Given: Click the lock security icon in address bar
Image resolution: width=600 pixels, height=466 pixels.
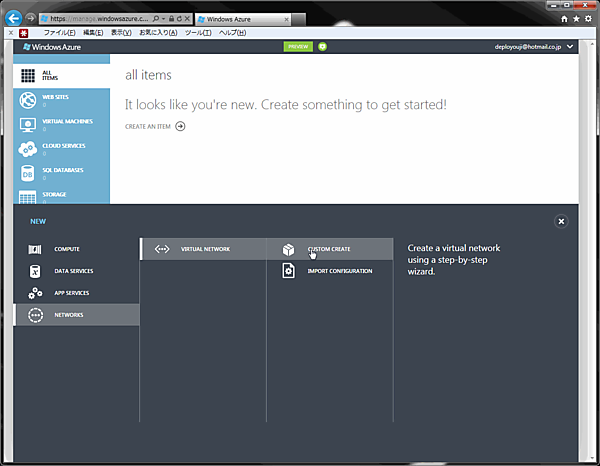Looking at the screenshot, I should pos(171,18).
